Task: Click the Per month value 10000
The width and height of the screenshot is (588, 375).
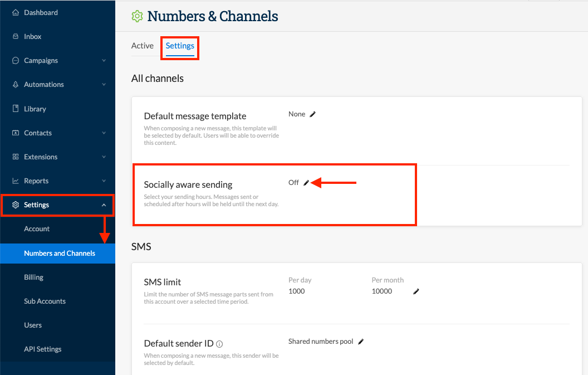Action: [382, 291]
